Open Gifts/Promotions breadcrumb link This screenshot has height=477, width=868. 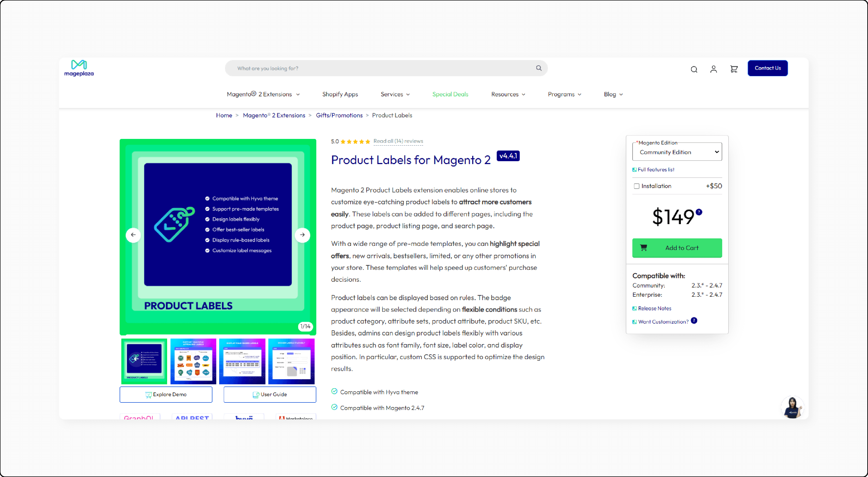pyautogui.click(x=339, y=115)
